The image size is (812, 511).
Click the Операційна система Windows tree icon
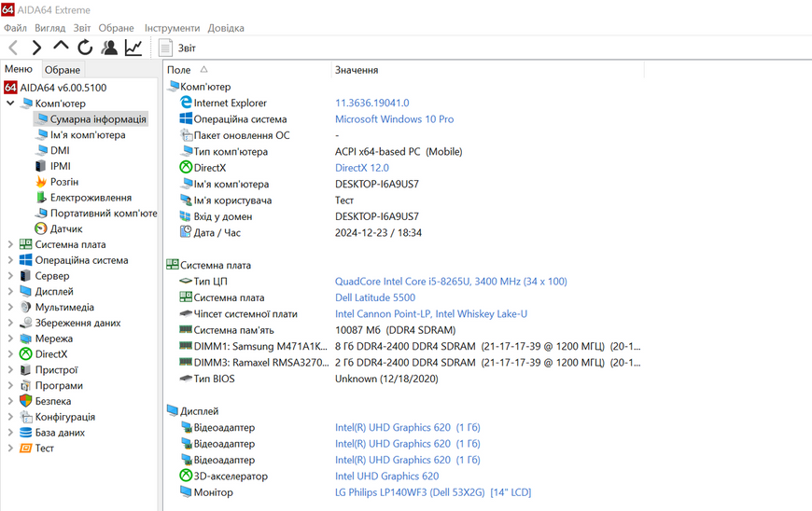tap(25, 260)
